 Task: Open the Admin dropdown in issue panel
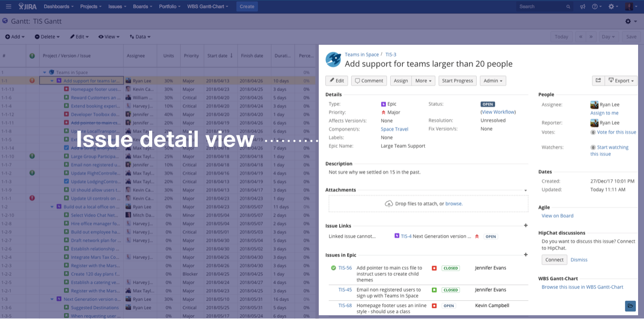point(493,81)
